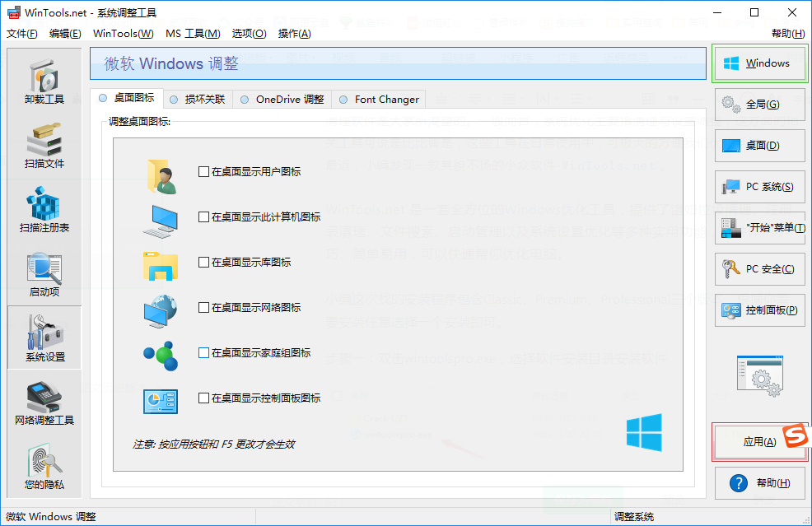Open the PC 系统(S) category

click(759, 187)
